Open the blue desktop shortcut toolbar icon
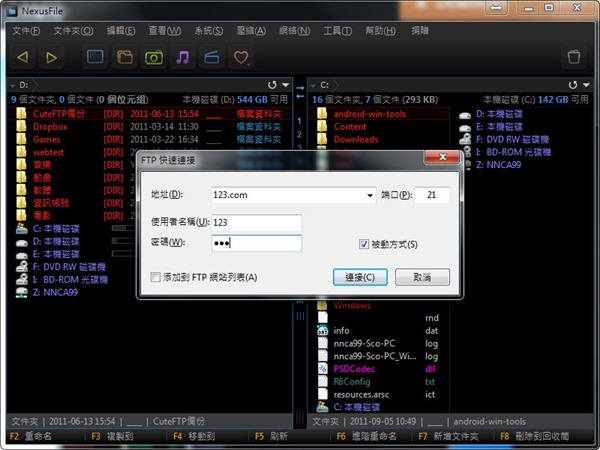This screenshot has height=450, width=600. pos(95,57)
